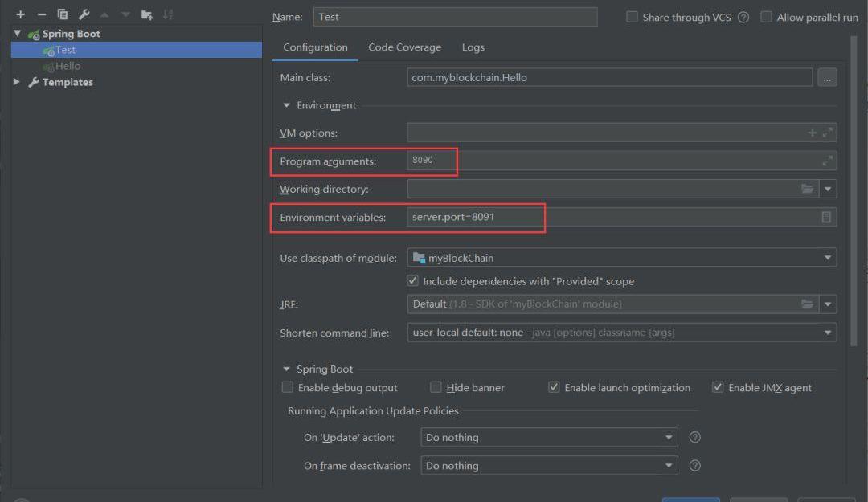Viewport: 868px width, 502px height.
Task: Check Enable debug output option
Action: pos(288,387)
